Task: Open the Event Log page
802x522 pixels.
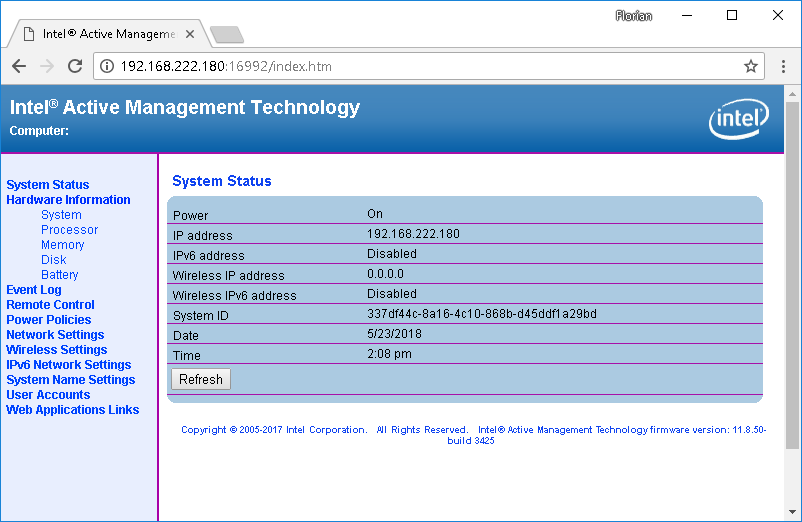Action: [x=34, y=290]
